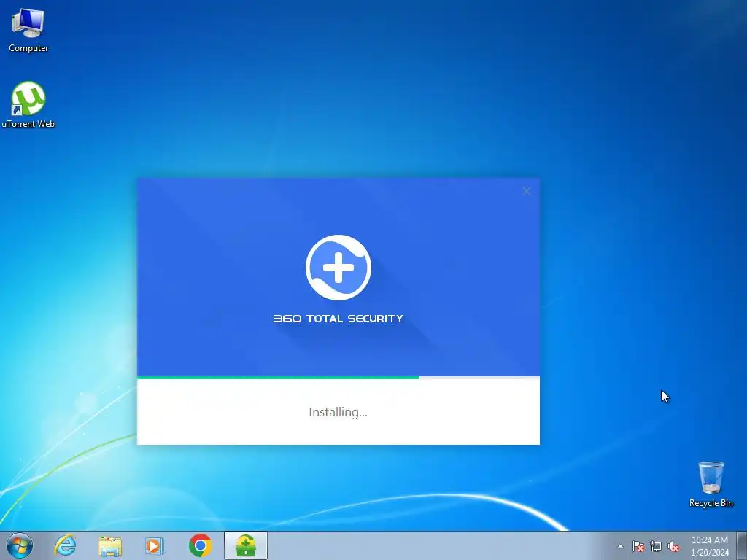
Task: Select the uTorrent Web desktop shortcut
Action: coord(28,105)
